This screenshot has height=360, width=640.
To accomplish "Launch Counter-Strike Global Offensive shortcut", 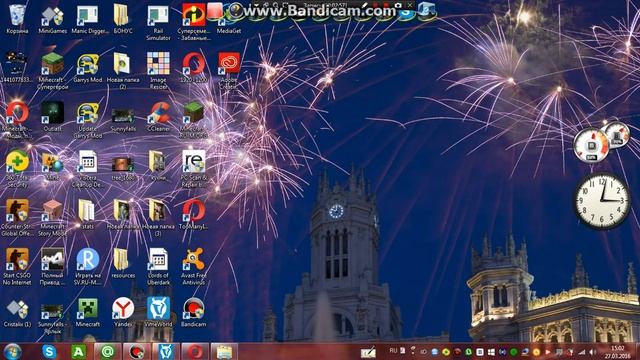I will click(x=17, y=218).
